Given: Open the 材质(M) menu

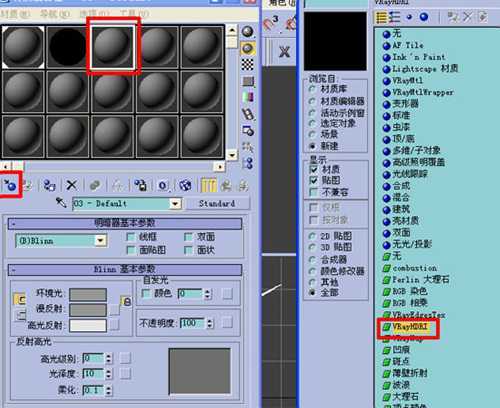Looking at the screenshot, I should 16,14.
